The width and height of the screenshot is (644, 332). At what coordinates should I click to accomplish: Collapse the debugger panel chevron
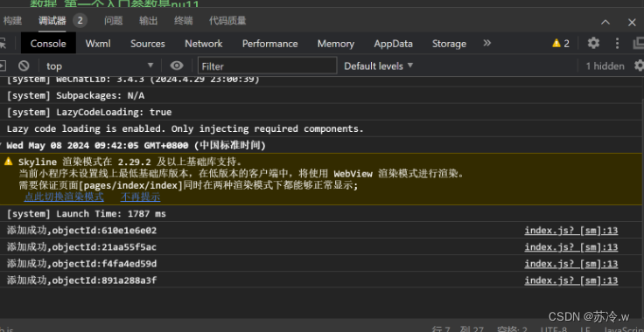tap(605, 22)
